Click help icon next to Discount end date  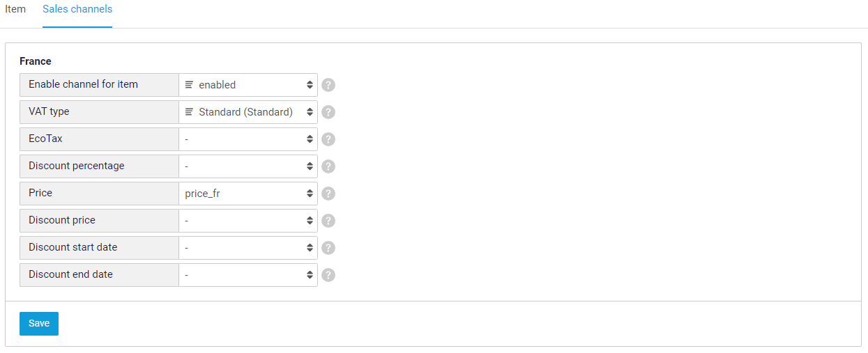328,275
